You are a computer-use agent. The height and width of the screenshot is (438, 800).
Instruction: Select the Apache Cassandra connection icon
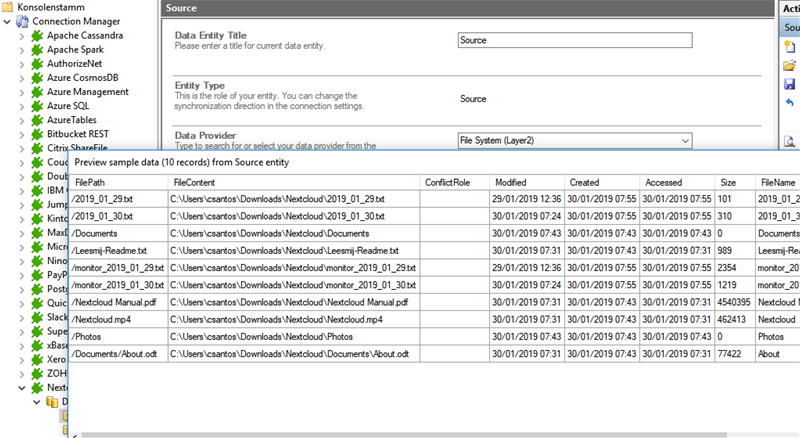(38, 35)
